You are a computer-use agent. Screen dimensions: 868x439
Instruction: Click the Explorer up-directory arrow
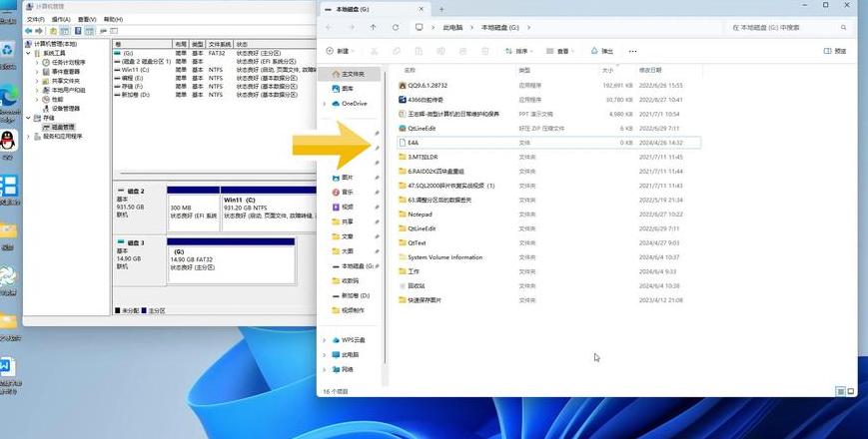point(374,27)
